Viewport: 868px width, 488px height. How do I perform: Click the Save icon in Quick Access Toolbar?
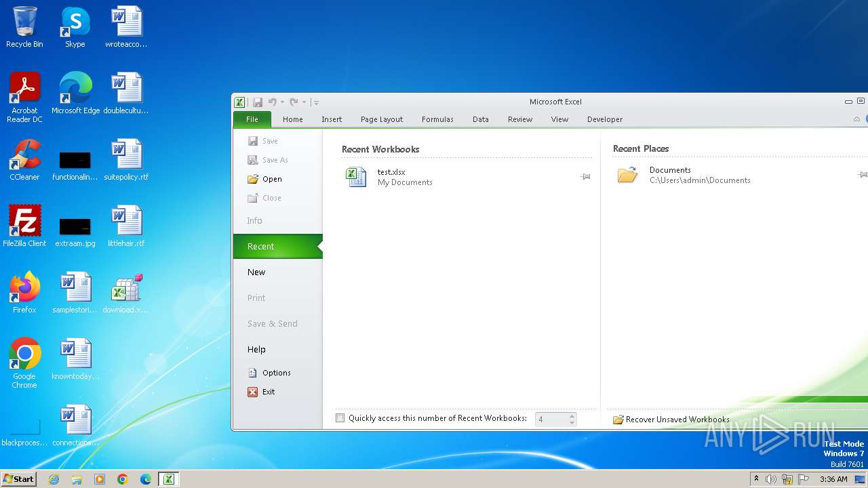(258, 102)
